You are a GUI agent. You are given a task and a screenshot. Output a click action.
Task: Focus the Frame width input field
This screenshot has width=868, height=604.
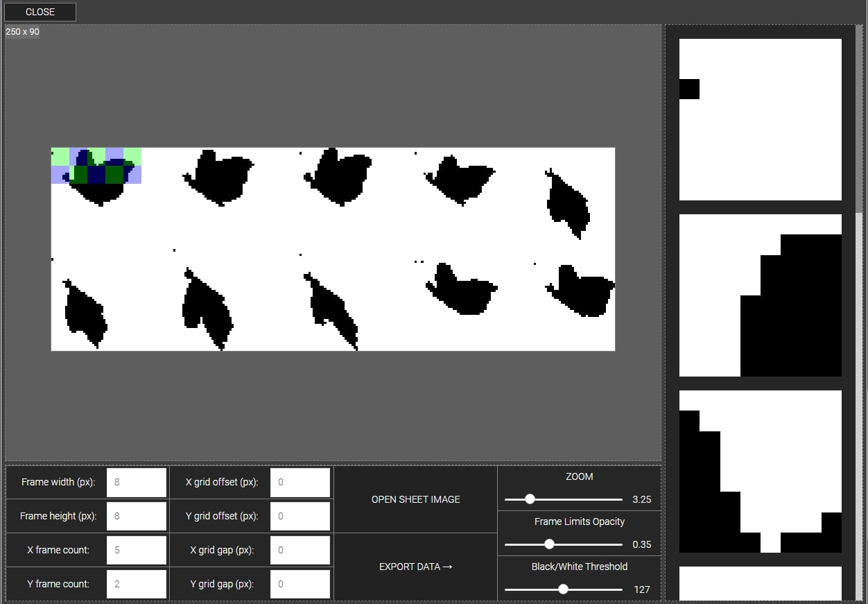point(137,482)
